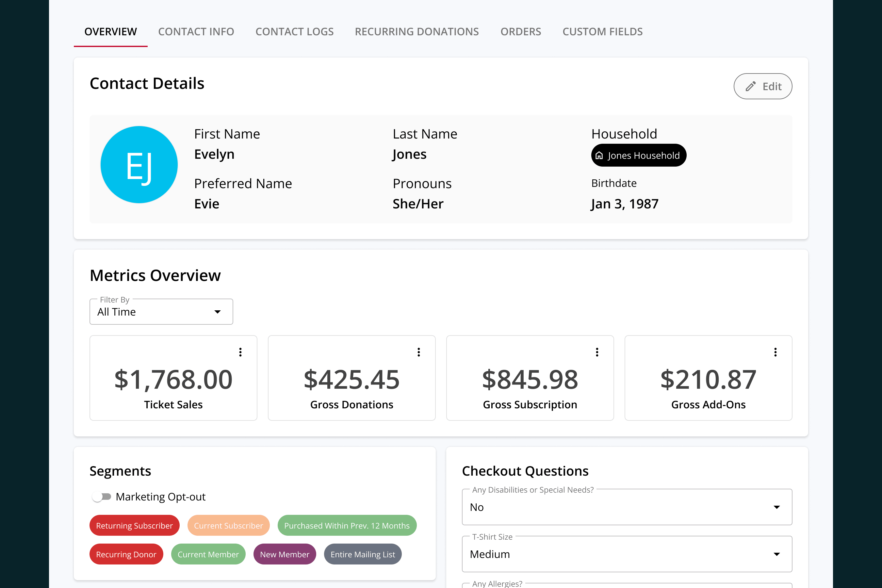Select the Entire Mailing List chip
The width and height of the screenshot is (882, 588).
point(363,554)
